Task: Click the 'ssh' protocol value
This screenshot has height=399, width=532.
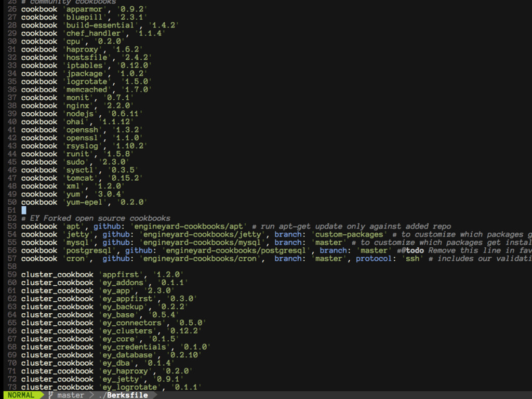Action: 412,259
